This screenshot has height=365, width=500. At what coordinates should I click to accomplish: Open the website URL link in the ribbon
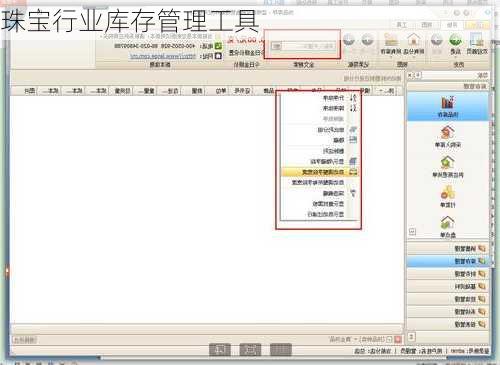(x=163, y=56)
